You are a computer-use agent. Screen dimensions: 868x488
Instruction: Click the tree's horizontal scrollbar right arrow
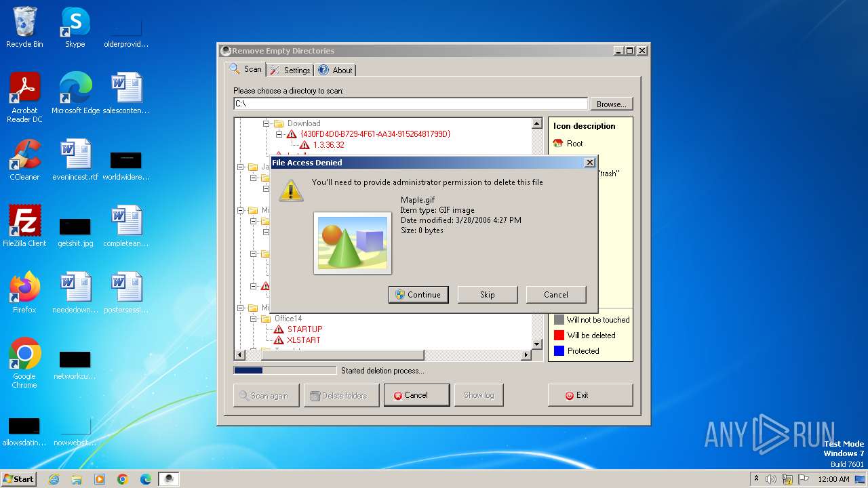tap(526, 355)
